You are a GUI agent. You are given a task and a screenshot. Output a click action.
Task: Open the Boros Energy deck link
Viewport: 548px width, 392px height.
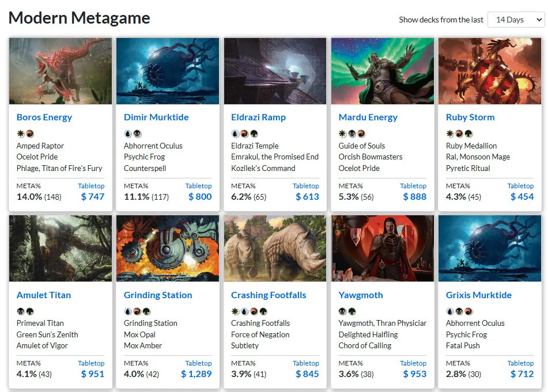(44, 117)
